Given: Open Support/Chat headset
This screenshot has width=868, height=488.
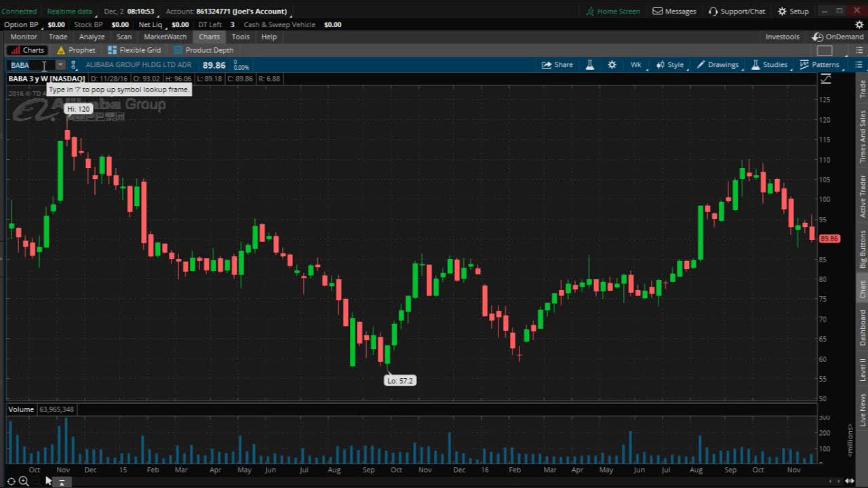Looking at the screenshot, I should coord(736,11).
